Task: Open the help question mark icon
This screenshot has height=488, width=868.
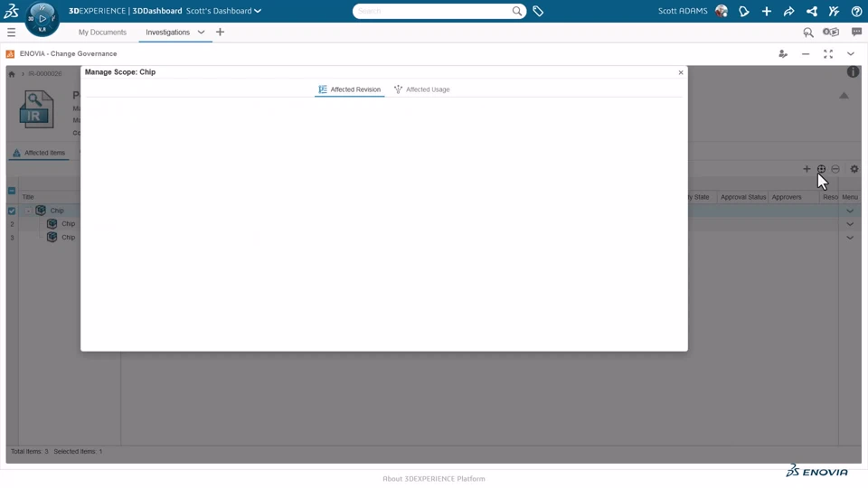Action: coord(856,11)
